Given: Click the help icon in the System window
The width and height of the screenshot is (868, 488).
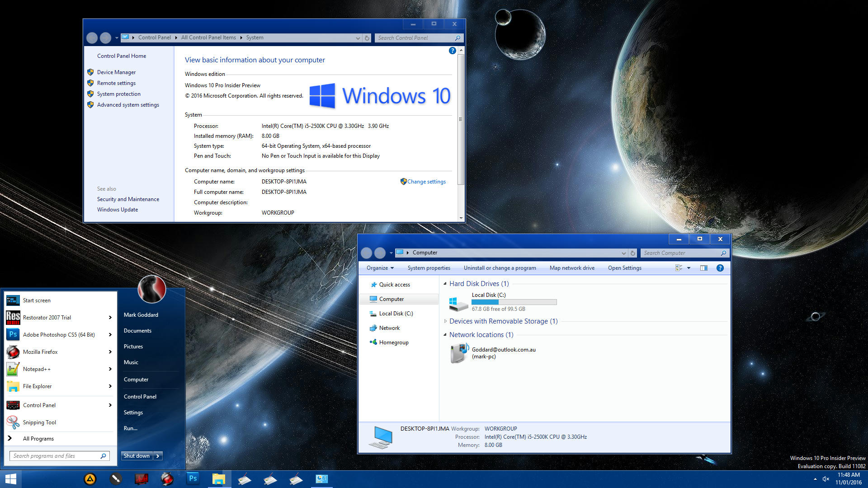Looking at the screenshot, I should 452,51.
